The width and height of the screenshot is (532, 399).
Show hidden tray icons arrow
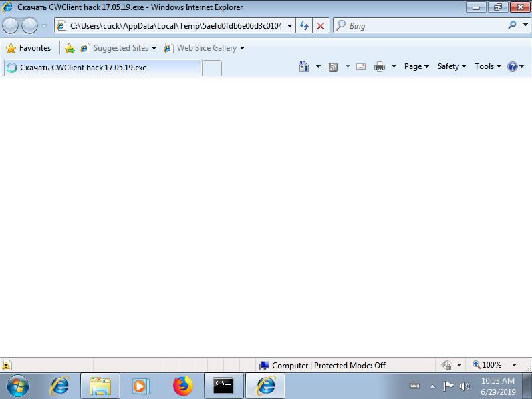point(433,386)
